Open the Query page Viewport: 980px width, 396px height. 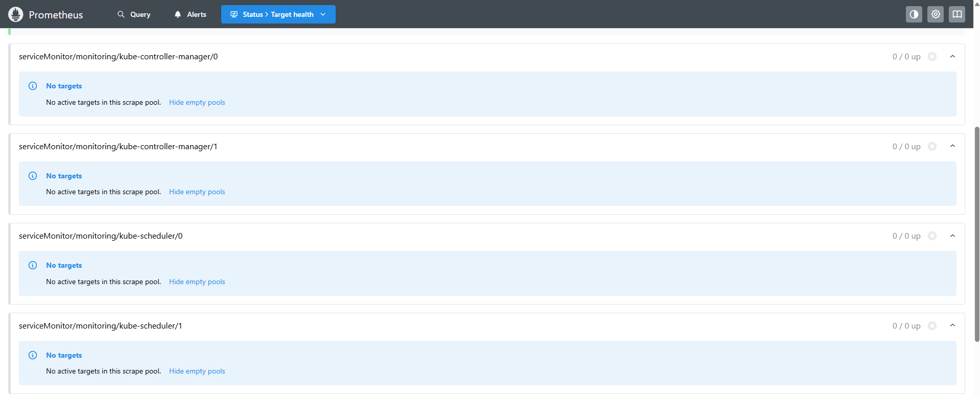(x=134, y=14)
